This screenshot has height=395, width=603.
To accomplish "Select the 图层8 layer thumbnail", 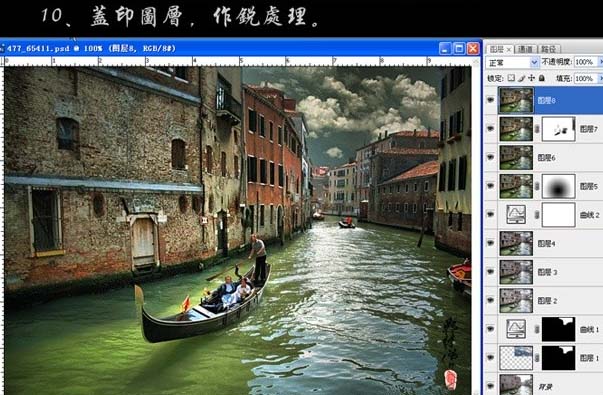I will pos(516,100).
